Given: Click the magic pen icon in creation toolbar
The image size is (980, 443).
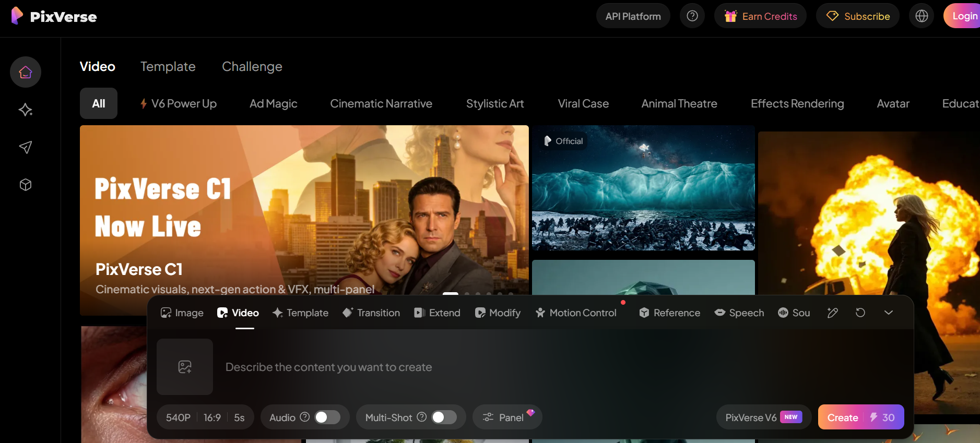Looking at the screenshot, I should 833,313.
